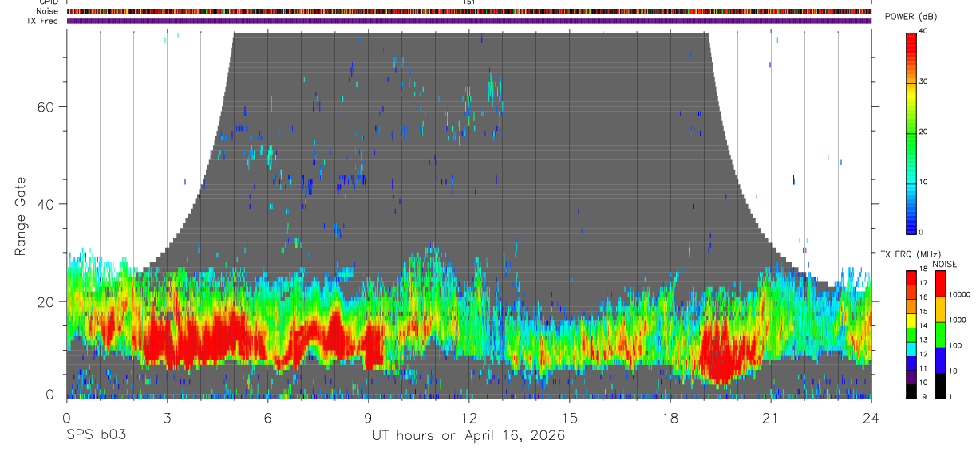980x452 pixels.
Task: Click the 100 label on the NOISE scale
Action: coord(956,346)
